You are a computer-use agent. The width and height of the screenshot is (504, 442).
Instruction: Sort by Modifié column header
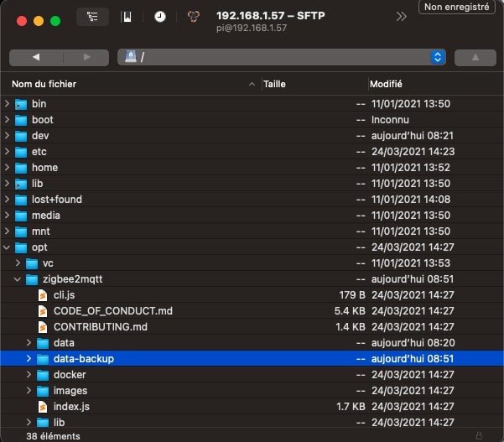click(386, 84)
